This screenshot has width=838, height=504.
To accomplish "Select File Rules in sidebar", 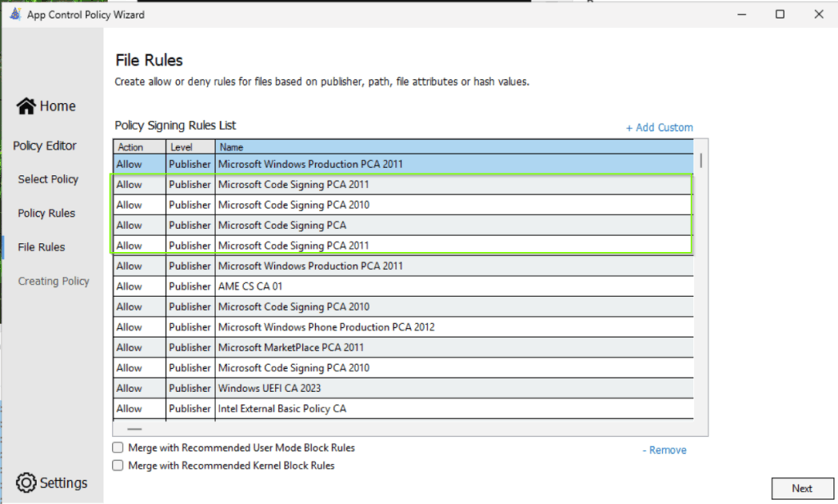I will tap(42, 247).
